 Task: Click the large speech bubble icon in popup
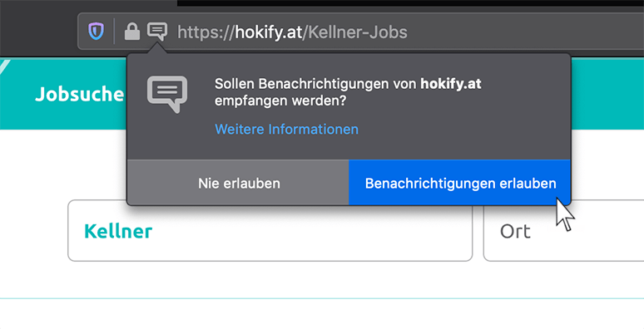tap(167, 94)
